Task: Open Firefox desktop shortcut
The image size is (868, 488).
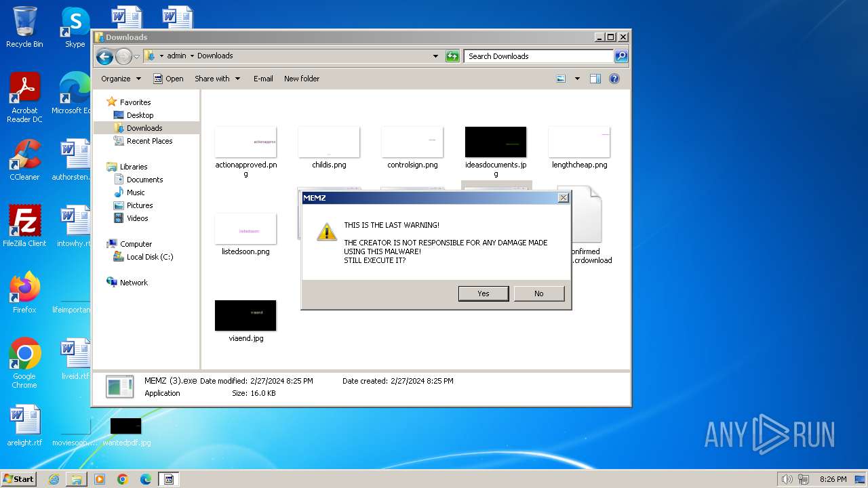Action: tap(24, 292)
